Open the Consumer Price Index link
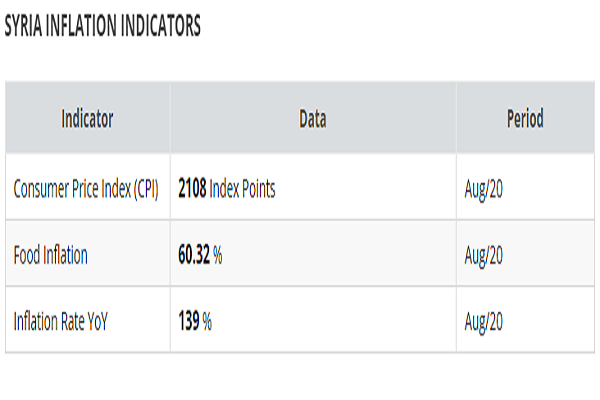The image size is (600, 400). (72, 188)
